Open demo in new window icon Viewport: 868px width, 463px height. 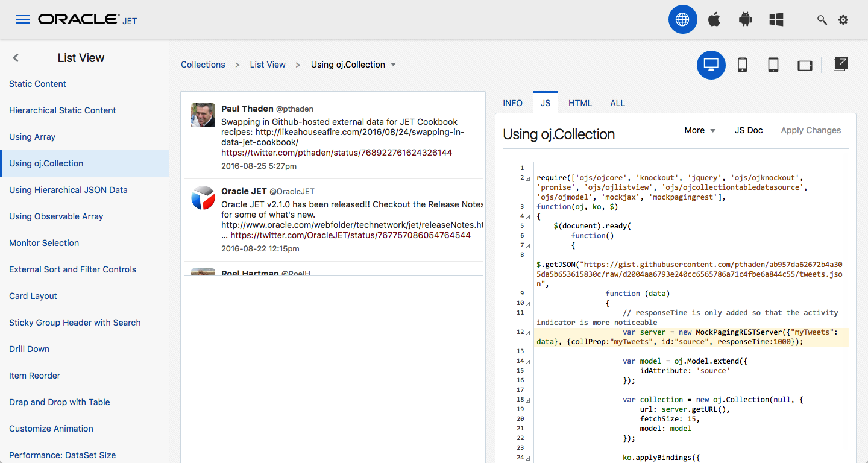coord(841,64)
